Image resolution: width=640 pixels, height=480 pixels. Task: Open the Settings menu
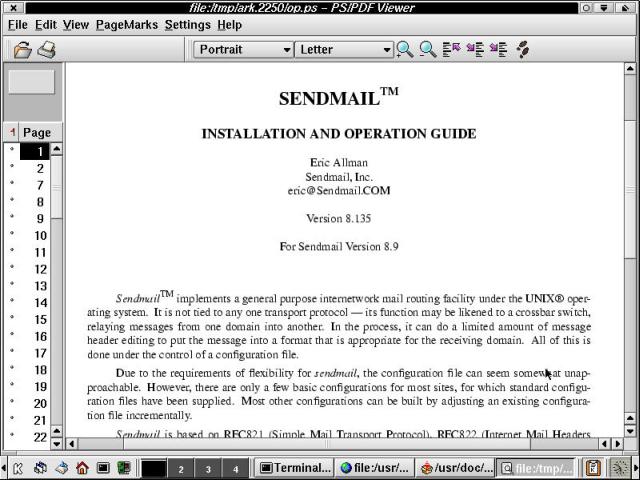pos(187,24)
